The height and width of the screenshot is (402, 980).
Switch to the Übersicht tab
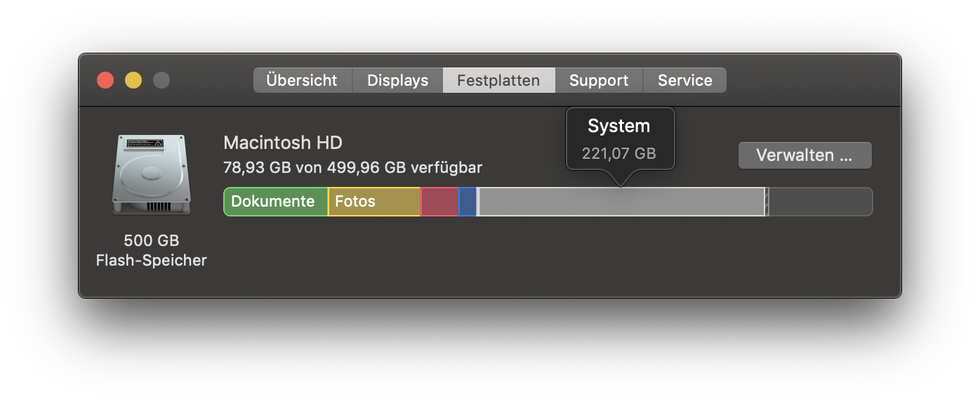point(302,80)
